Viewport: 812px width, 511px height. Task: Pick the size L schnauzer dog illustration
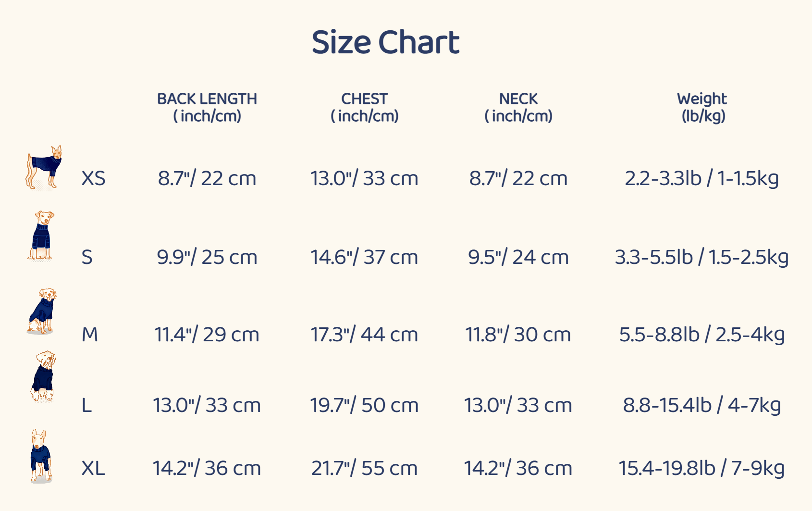click(43, 376)
